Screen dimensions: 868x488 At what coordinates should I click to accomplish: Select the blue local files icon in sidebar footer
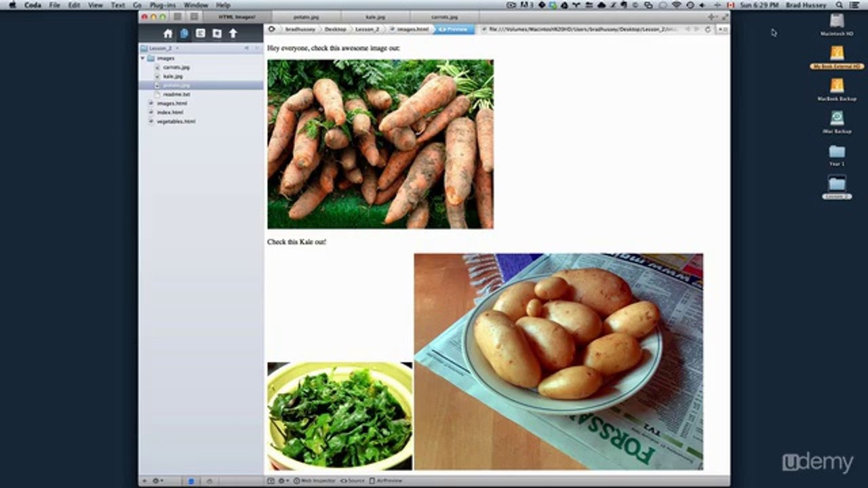point(191,481)
